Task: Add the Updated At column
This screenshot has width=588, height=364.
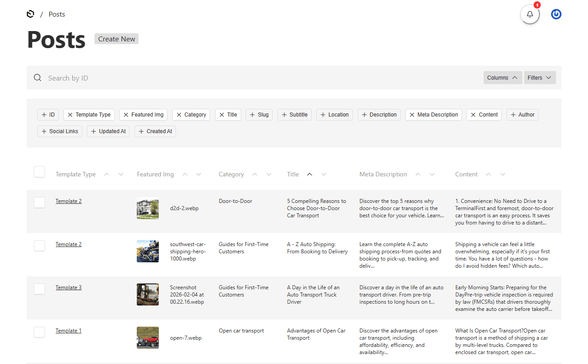Action: point(108,131)
